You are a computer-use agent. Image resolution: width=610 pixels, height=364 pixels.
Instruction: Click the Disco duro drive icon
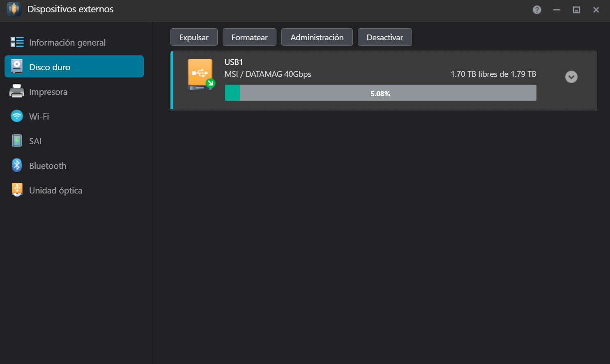pyautogui.click(x=17, y=67)
